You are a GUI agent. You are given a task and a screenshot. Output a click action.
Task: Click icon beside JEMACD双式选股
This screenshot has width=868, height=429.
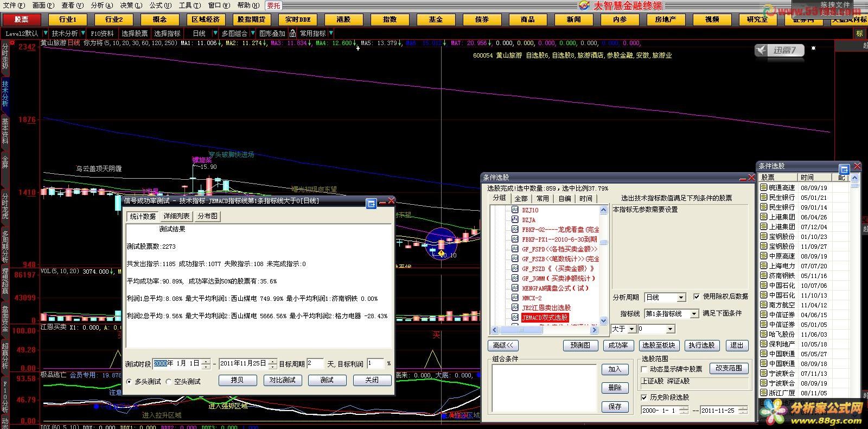tap(515, 317)
